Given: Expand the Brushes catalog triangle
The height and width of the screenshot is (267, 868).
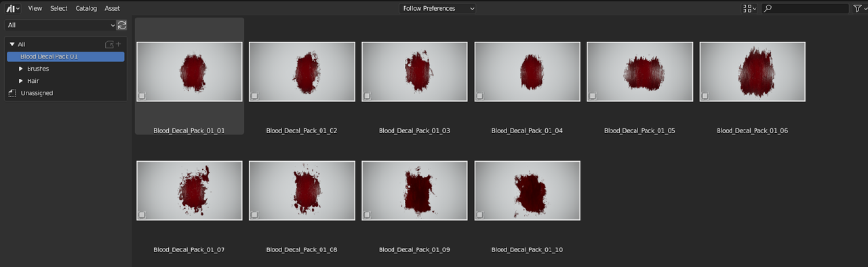Looking at the screenshot, I should click(21, 69).
